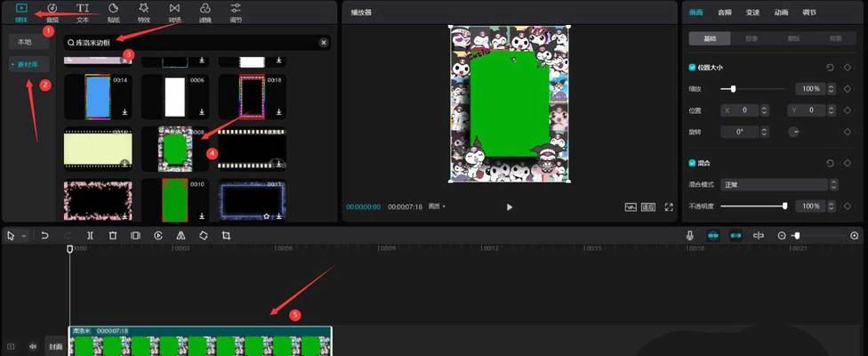Viewport: 868px width, 356px height.
Task: Add keyframe for Rotation
Action: click(x=847, y=132)
